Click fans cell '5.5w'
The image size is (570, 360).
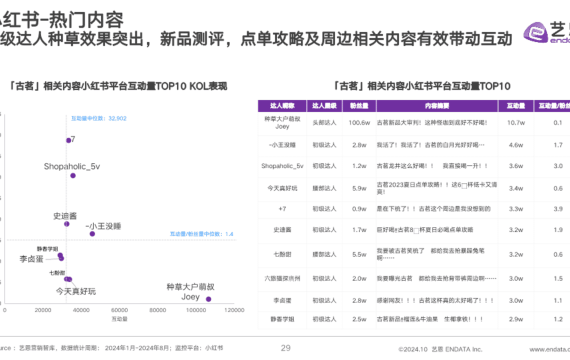(x=359, y=255)
